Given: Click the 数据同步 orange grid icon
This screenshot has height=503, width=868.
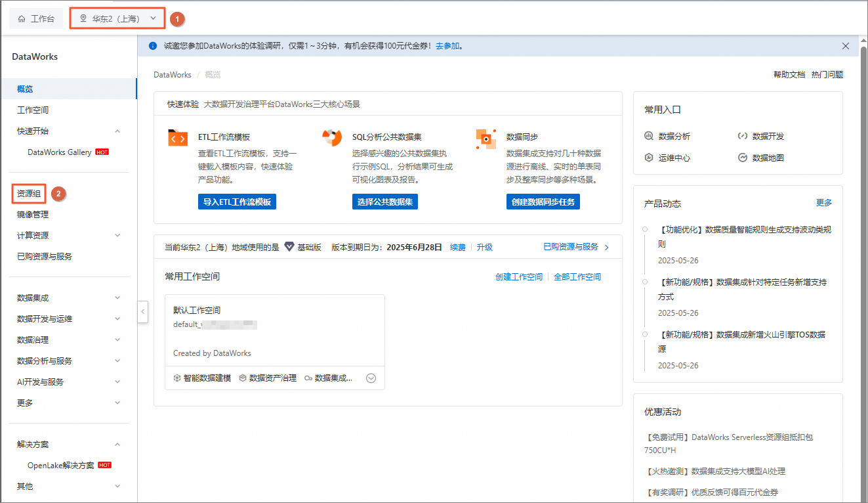Looking at the screenshot, I should tap(486, 138).
